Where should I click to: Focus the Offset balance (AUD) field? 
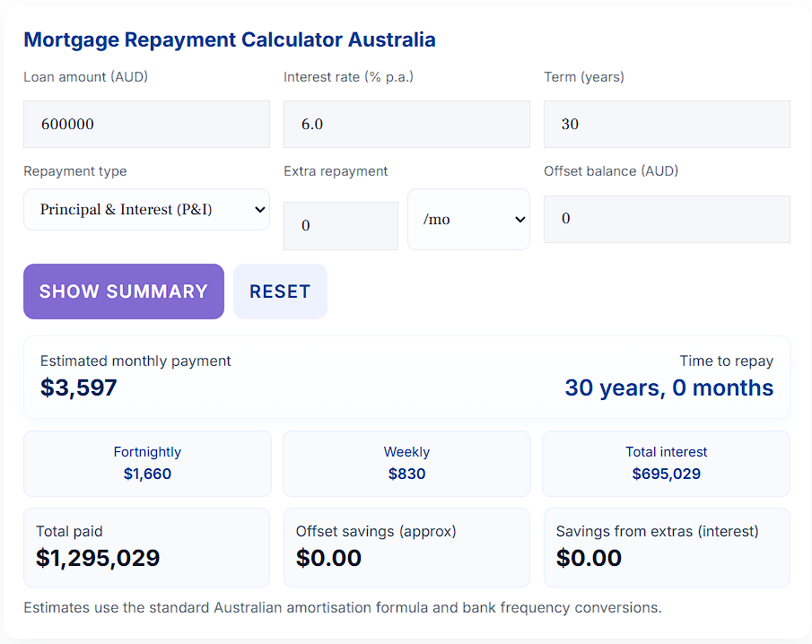[x=667, y=219]
